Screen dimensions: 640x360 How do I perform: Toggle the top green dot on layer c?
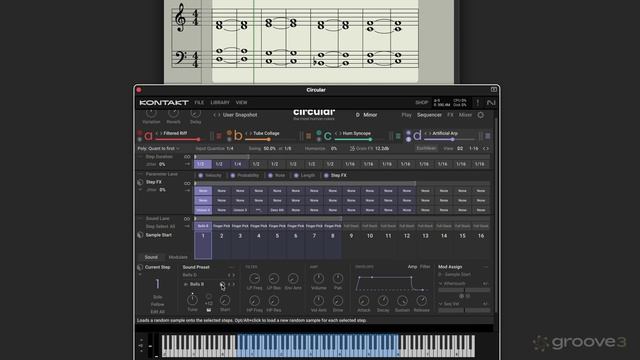click(318, 133)
